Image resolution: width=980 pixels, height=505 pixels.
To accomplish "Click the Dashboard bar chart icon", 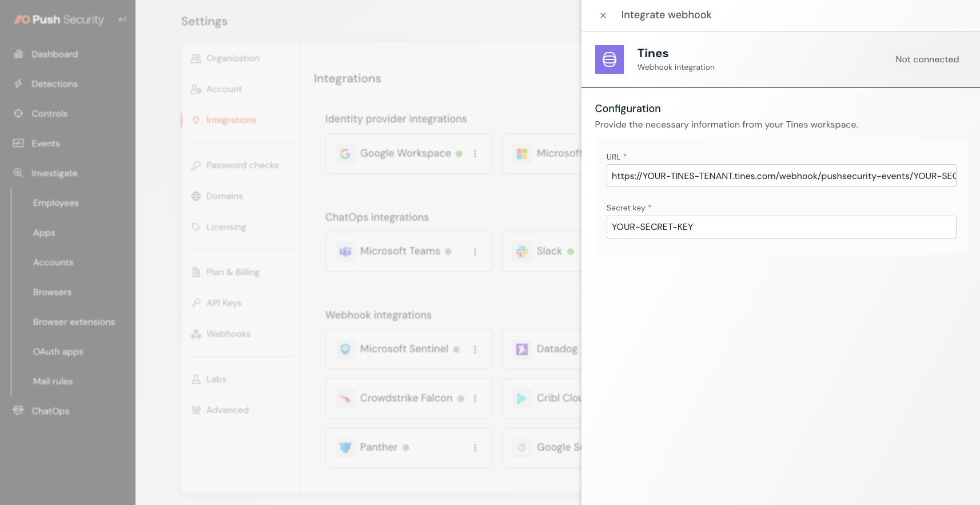I will coord(18,54).
